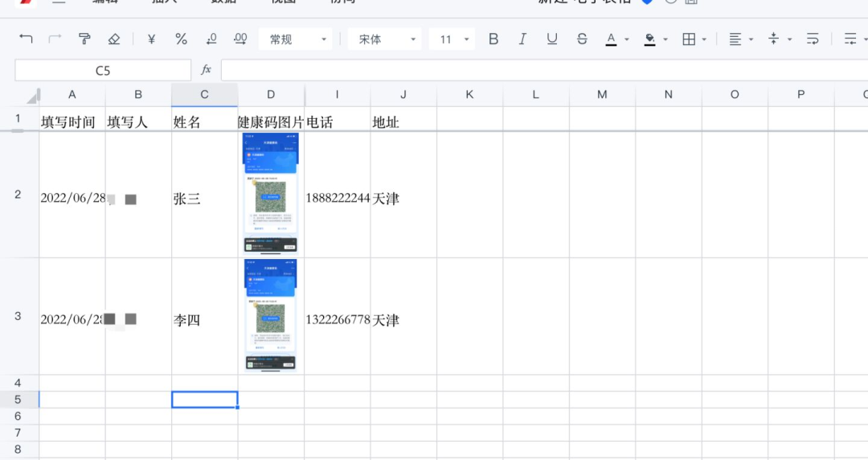868x460 pixels.
Task: Select the Format Painter tool
Action: (84, 39)
